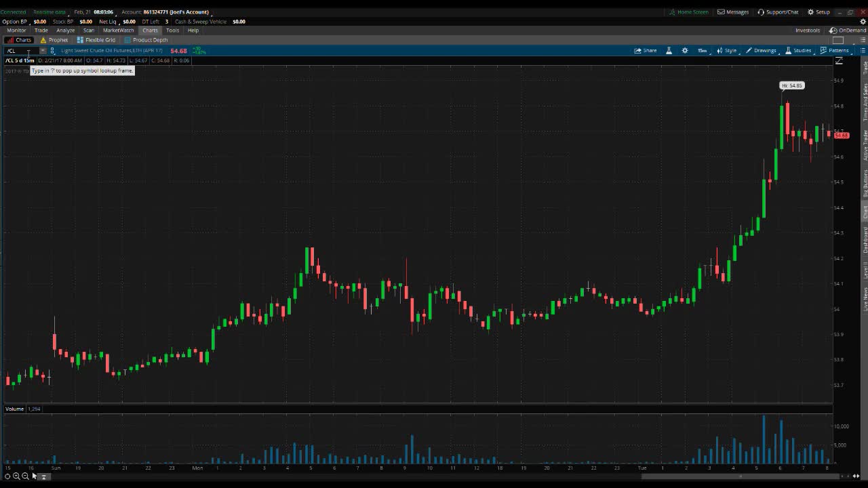Screen dimensions: 868x488
Task: Open Level II sidebar panel
Action: click(x=865, y=270)
